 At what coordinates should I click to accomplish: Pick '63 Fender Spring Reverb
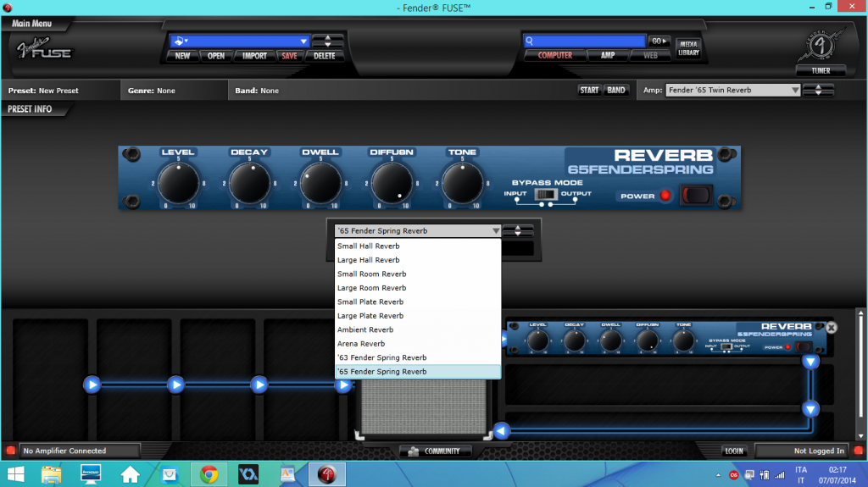pyautogui.click(x=418, y=357)
